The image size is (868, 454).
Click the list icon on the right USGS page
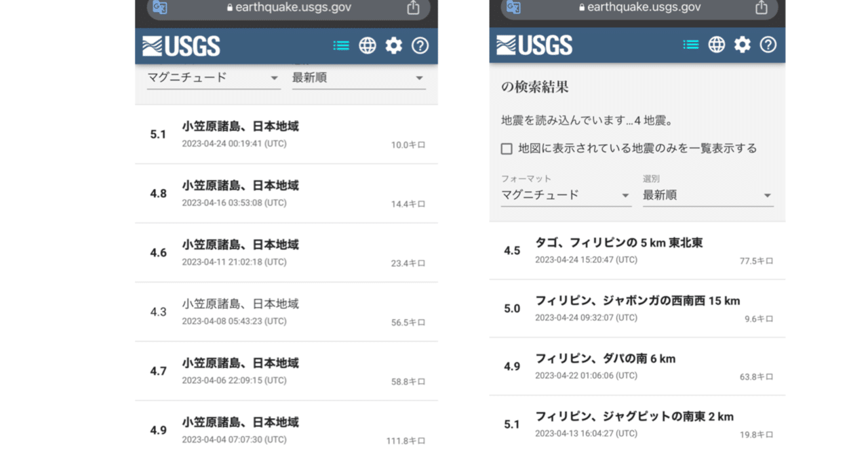[690, 45]
